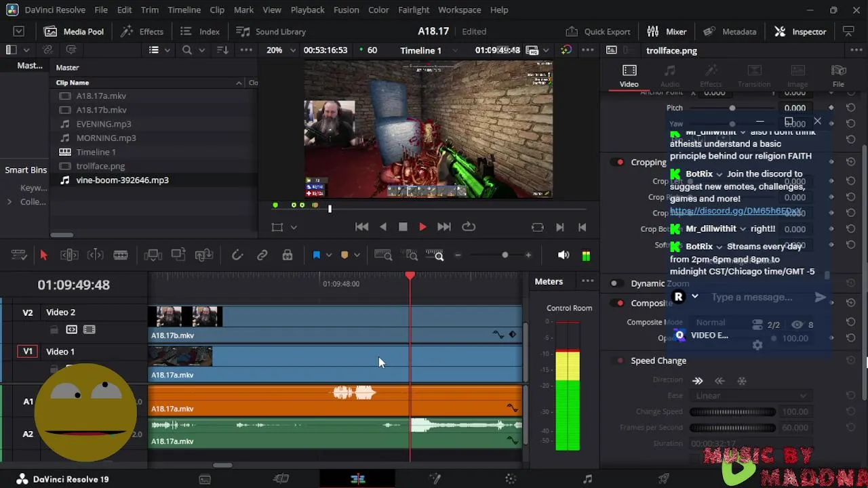Open the Fusion menu
868x488 pixels.
[x=346, y=10]
